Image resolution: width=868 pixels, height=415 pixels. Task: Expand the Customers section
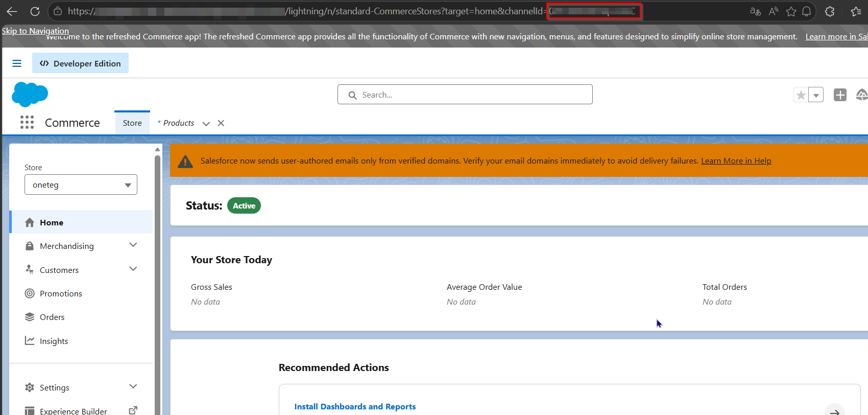pyautogui.click(x=133, y=269)
